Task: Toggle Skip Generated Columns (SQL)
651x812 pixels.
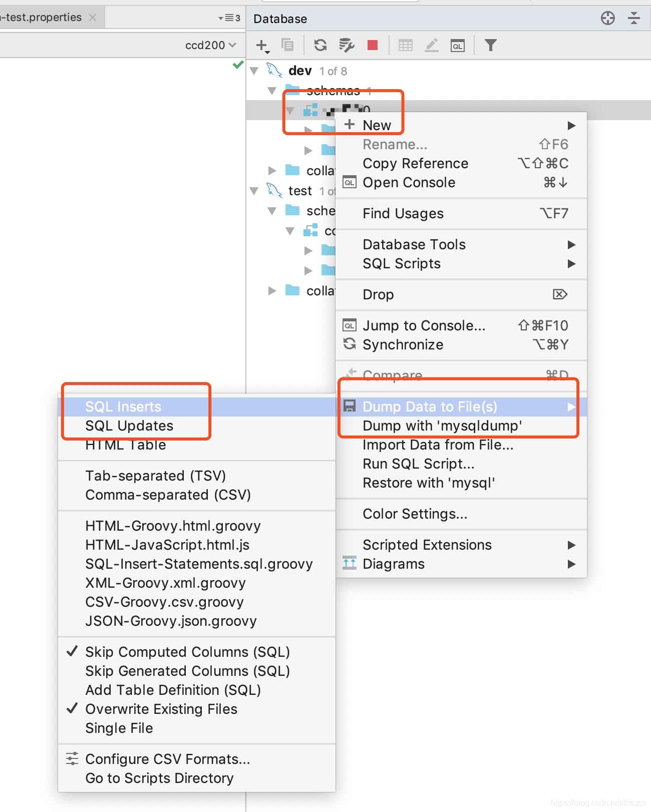Action: (197, 671)
